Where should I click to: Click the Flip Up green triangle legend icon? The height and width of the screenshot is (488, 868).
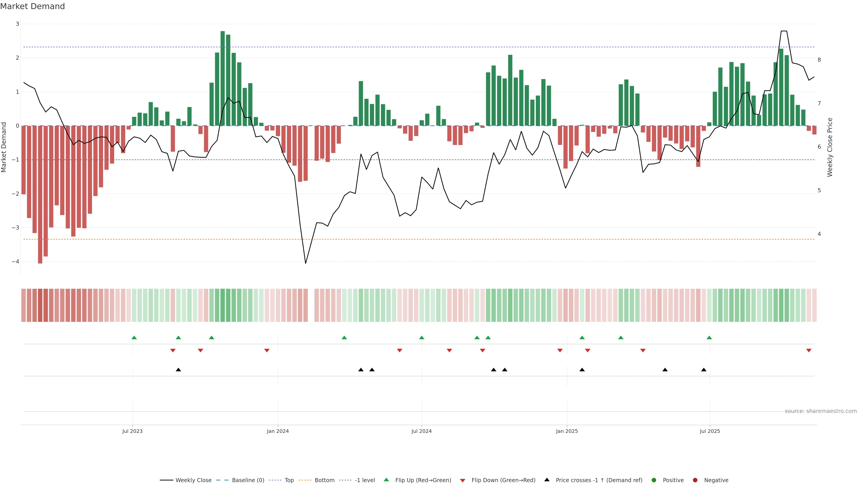click(x=387, y=480)
